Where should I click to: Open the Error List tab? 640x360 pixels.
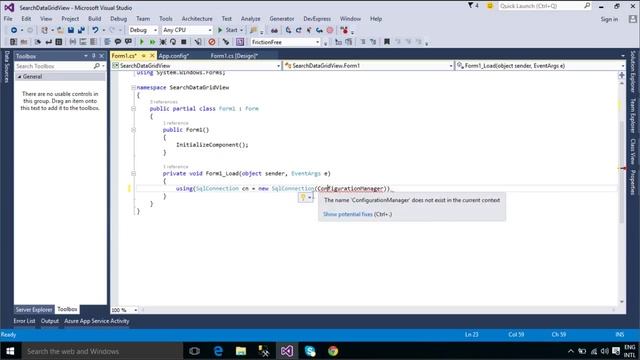click(x=24, y=321)
